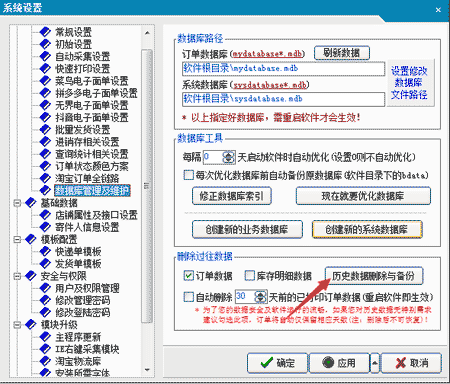
Task: Collapse the 基础数据 tree node
Action: pyautogui.click(x=17, y=203)
